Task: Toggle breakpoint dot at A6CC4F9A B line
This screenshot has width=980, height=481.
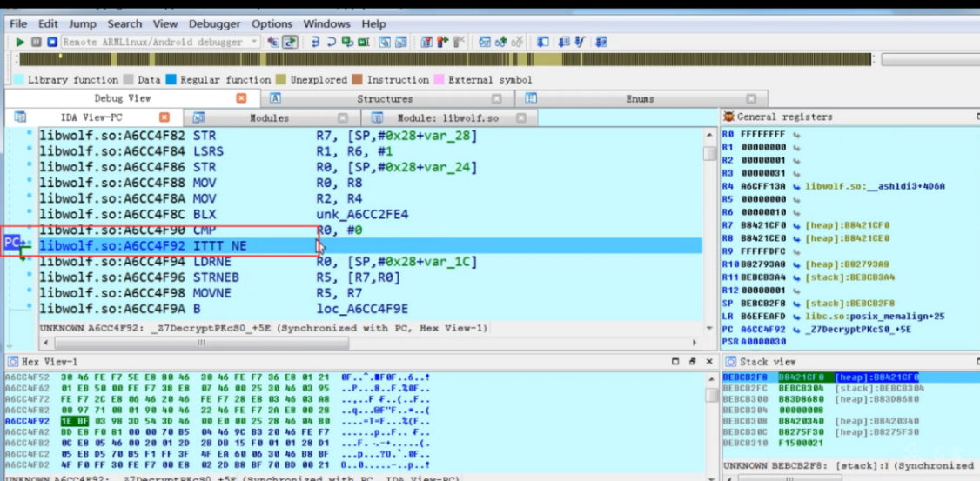Action: [29, 307]
